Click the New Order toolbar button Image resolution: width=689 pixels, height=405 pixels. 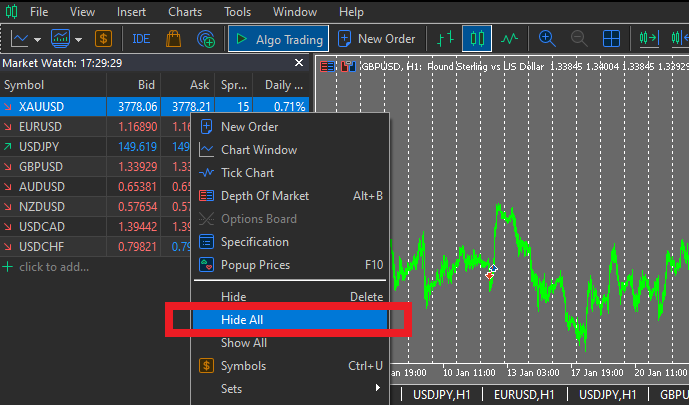click(377, 39)
